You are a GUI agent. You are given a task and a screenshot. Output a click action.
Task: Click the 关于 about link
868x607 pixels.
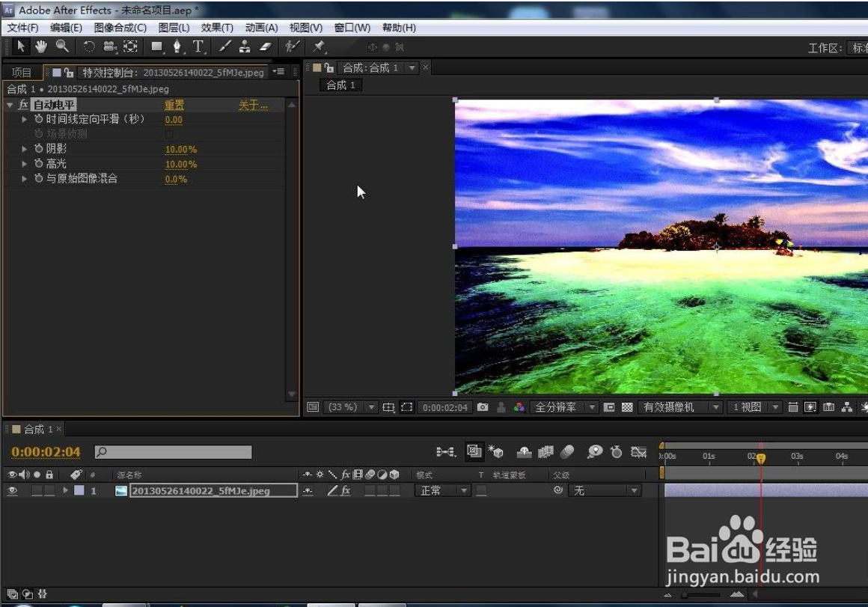tap(253, 106)
